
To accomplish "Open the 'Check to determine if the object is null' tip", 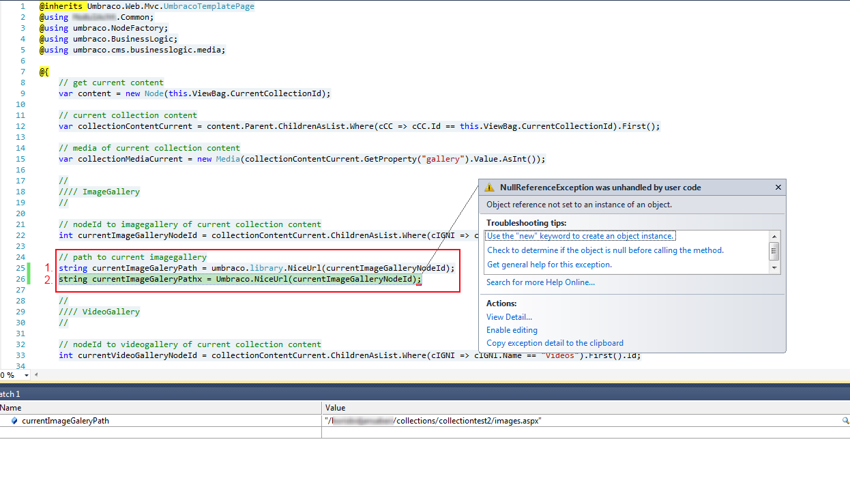I will tap(605, 250).
